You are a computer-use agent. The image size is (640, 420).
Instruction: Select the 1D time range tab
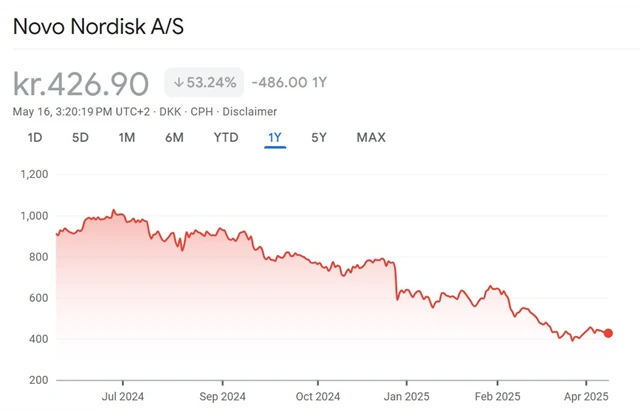point(35,138)
